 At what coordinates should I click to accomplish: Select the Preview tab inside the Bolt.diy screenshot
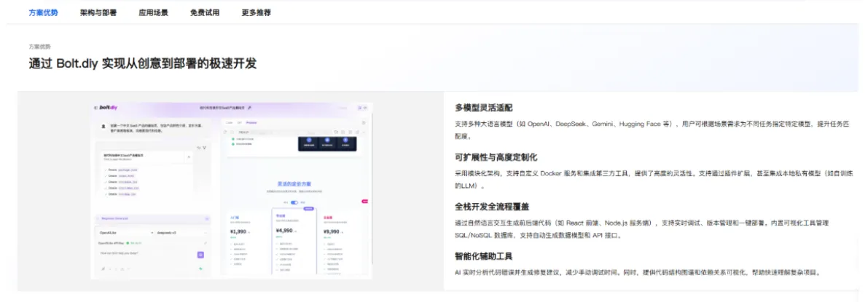pyautogui.click(x=251, y=123)
